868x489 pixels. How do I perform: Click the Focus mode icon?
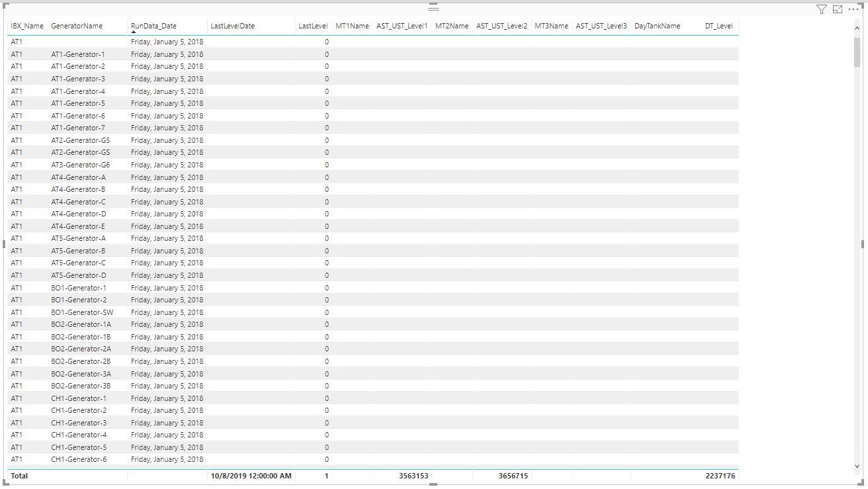click(x=838, y=9)
